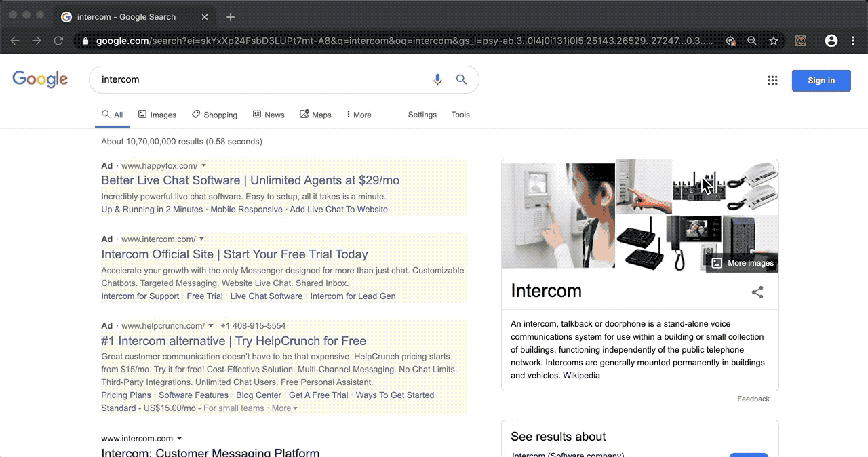Image resolution: width=868 pixels, height=457 pixels.
Task: Reload the page
Action: pyautogui.click(x=58, y=41)
